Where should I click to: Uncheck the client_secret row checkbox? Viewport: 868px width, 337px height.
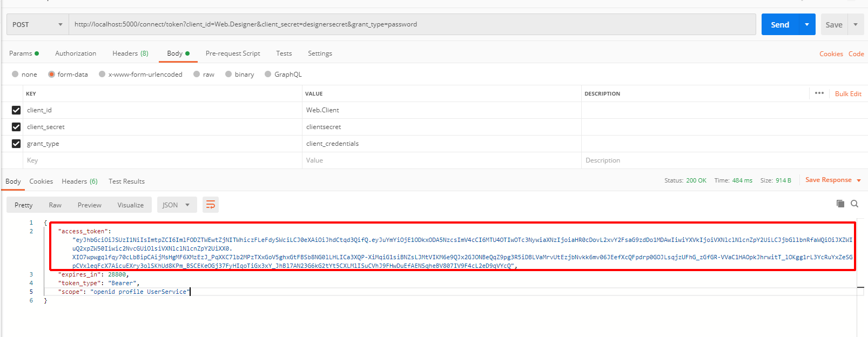[16, 127]
